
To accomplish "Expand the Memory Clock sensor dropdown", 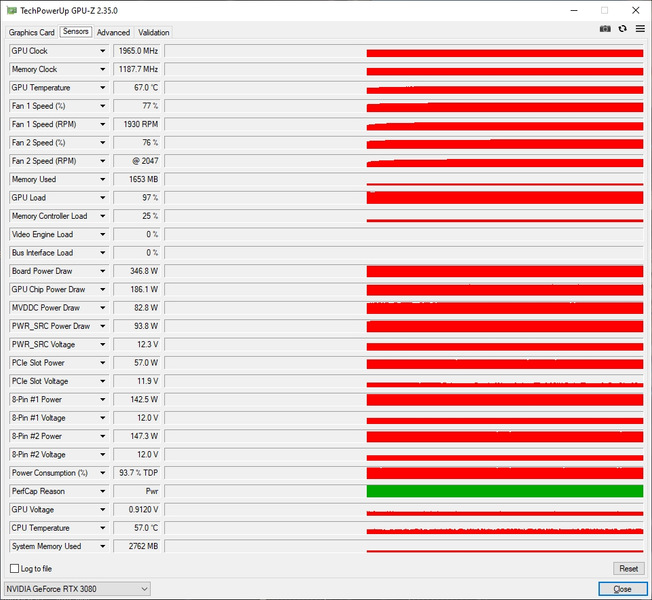I will (102, 69).
